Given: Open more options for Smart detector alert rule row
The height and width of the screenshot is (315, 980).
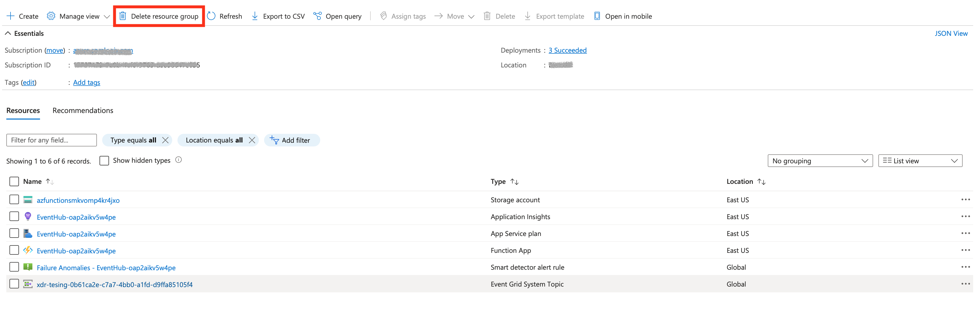Looking at the screenshot, I should 965,267.
